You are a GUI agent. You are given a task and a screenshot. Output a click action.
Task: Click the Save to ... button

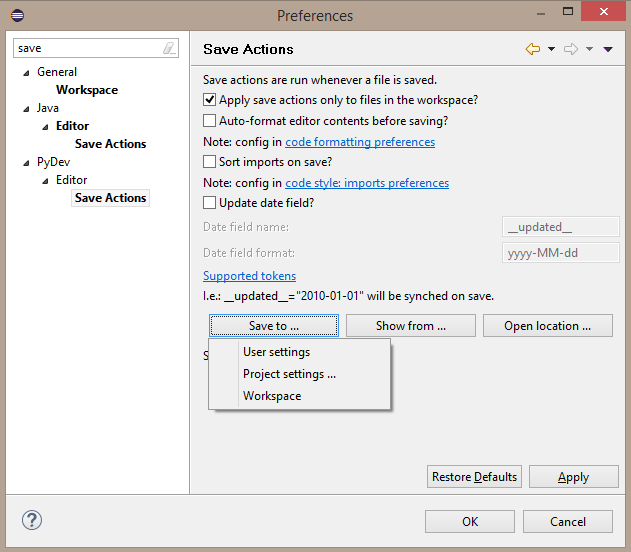(x=274, y=325)
